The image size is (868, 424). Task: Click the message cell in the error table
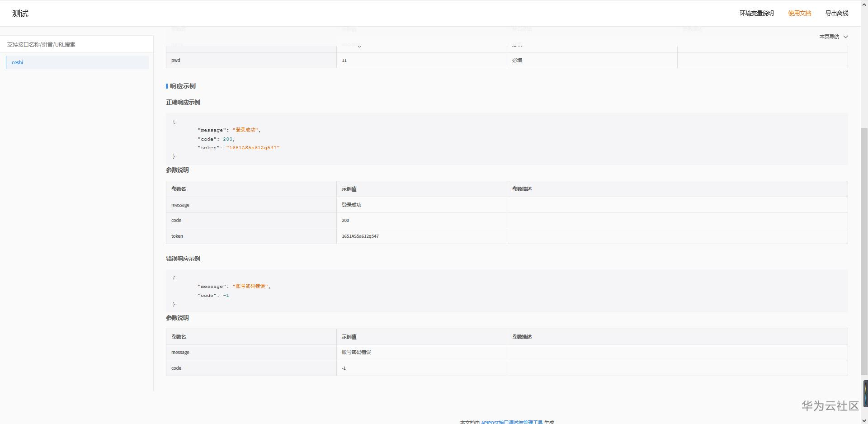(251, 352)
